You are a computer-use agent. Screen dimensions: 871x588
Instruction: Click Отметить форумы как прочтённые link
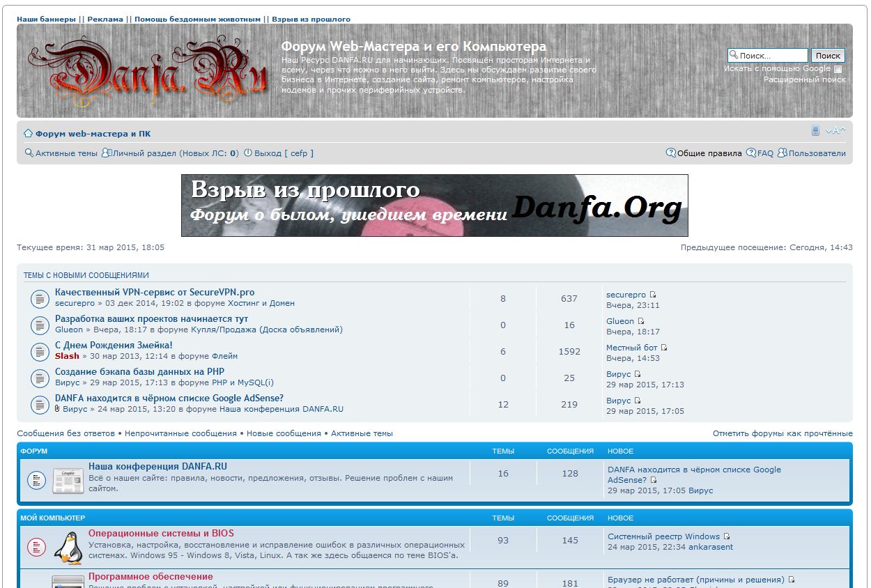(x=782, y=433)
